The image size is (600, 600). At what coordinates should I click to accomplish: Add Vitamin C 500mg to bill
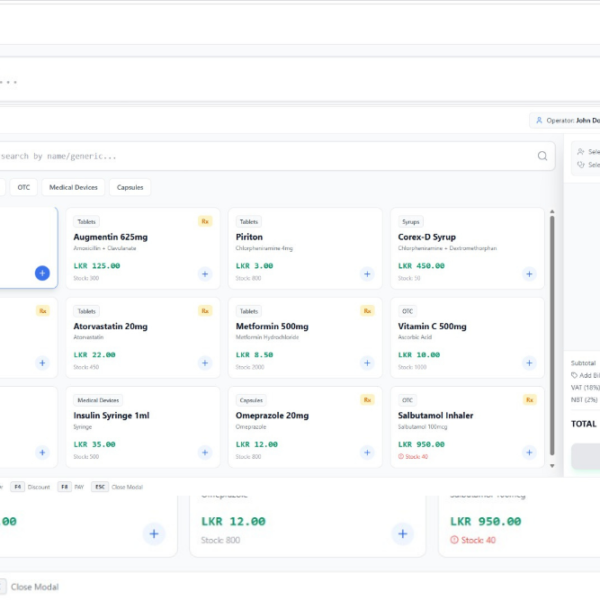click(x=528, y=363)
